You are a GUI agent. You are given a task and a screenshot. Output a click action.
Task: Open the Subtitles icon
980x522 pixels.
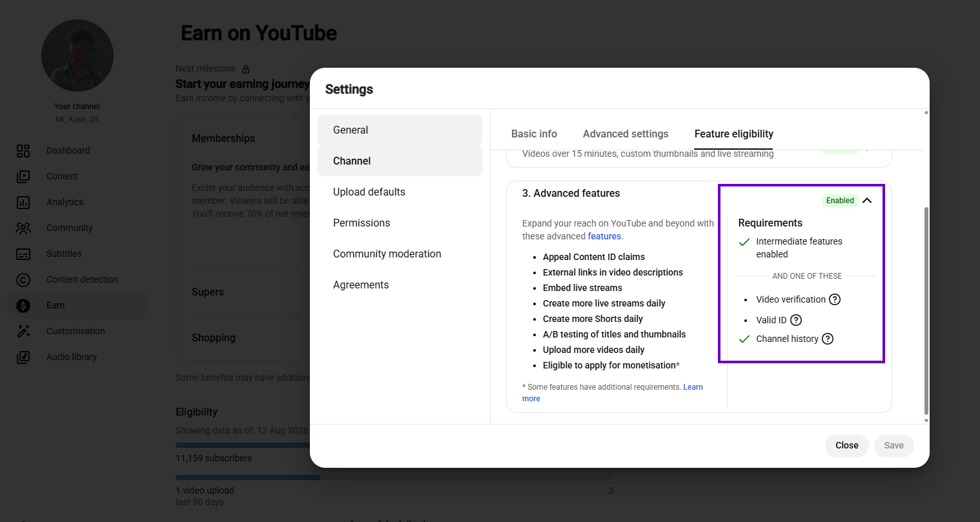click(23, 254)
